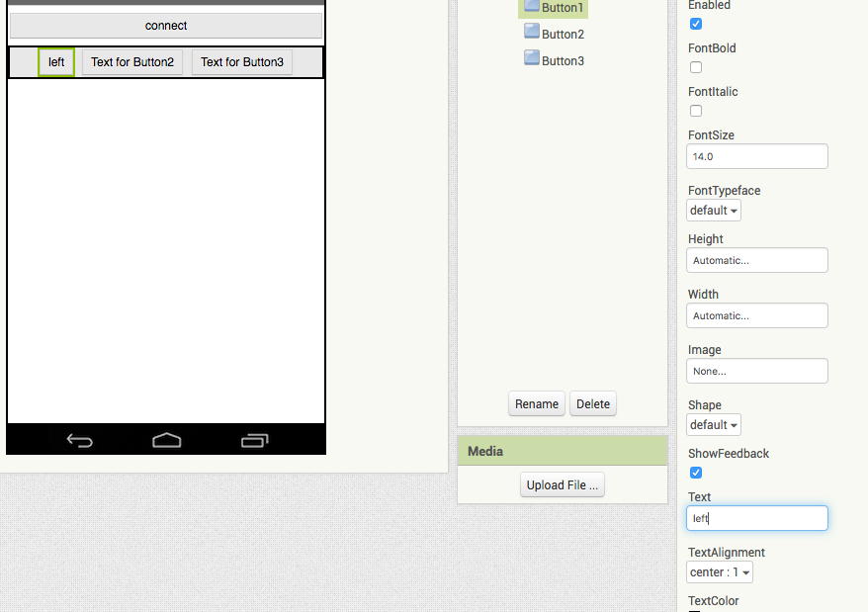Click the Image None field

757,371
